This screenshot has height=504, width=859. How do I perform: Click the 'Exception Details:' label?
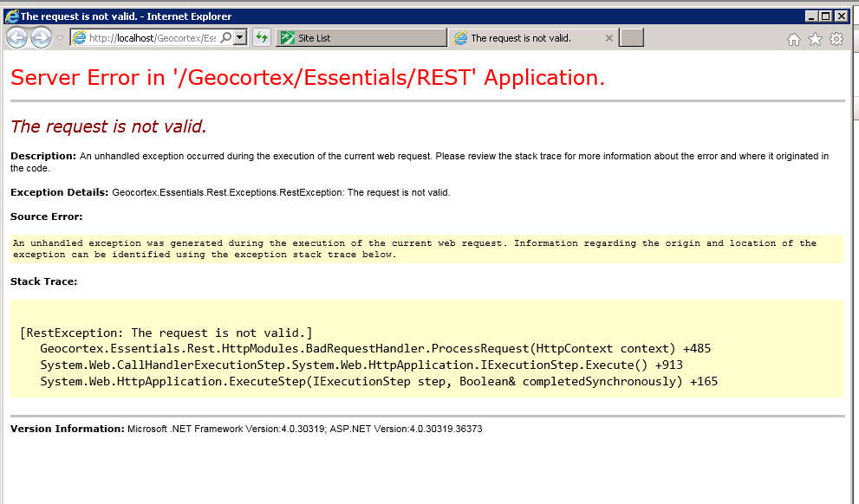(x=60, y=192)
